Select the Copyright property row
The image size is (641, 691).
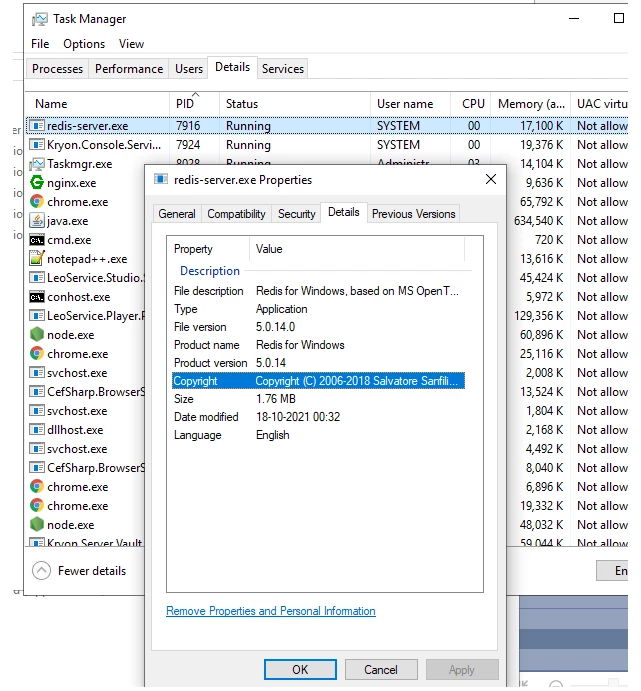pyautogui.click(x=318, y=381)
